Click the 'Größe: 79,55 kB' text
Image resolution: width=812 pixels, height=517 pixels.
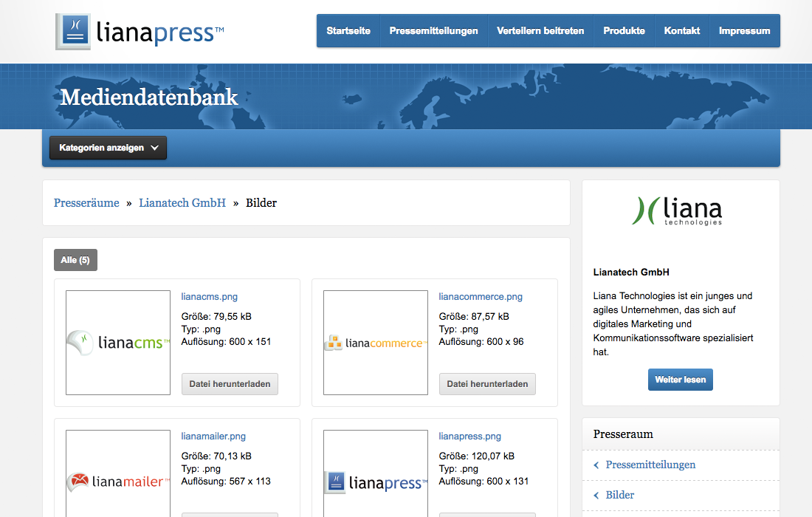pyautogui.click(x=216, y=317)
